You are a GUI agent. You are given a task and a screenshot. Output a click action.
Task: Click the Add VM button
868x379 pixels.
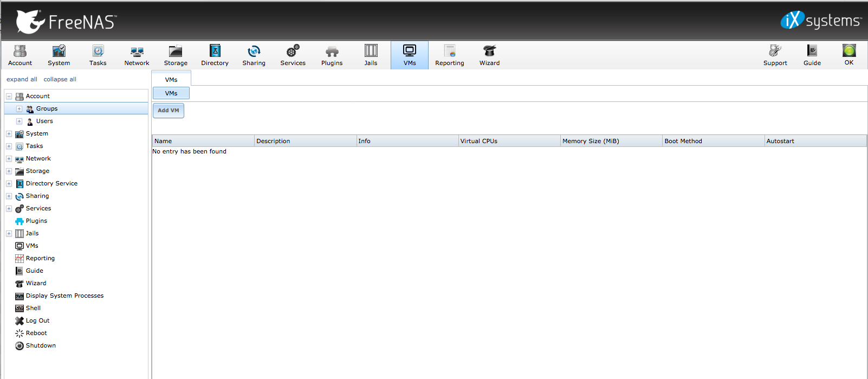click(x=169, y=111)
